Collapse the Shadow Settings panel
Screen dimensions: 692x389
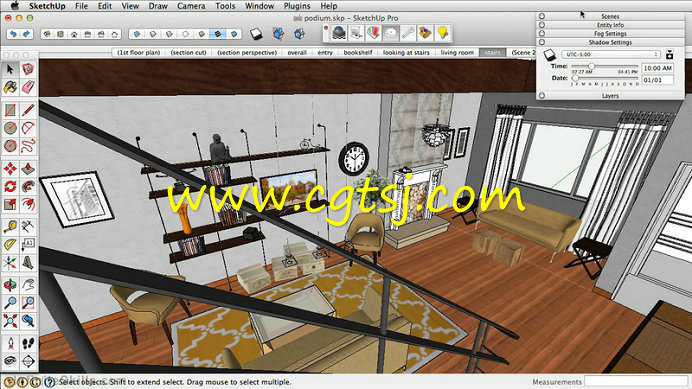(x=610, y=42)
